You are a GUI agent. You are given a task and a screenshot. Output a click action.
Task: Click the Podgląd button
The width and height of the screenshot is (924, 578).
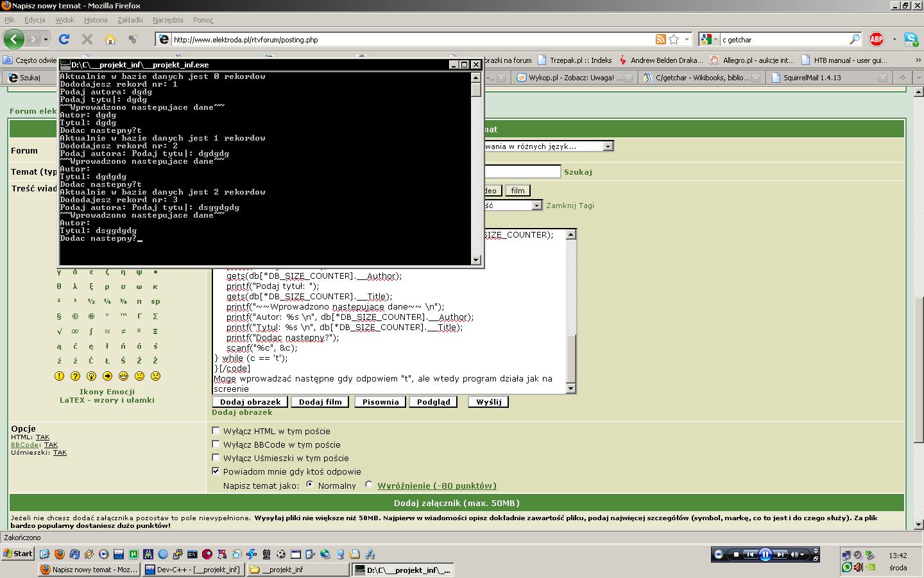click(x=433, y=402)
